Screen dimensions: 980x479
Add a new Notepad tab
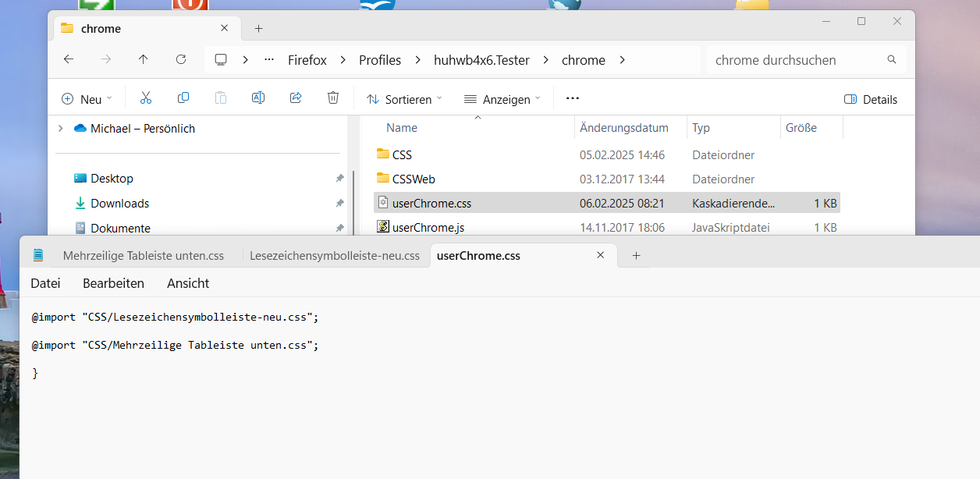(x=636, y=255)
